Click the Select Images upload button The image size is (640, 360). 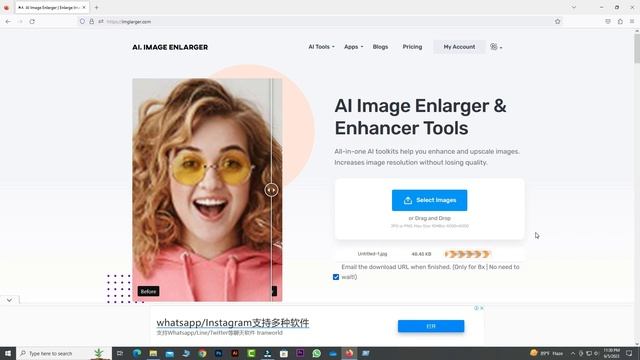click(429, 200)
